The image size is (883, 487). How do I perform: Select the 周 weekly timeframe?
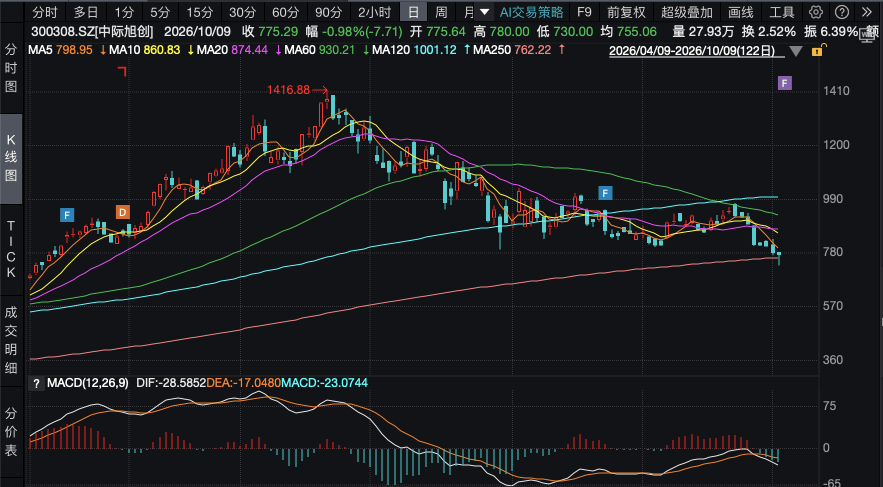[x=442, y=12]
